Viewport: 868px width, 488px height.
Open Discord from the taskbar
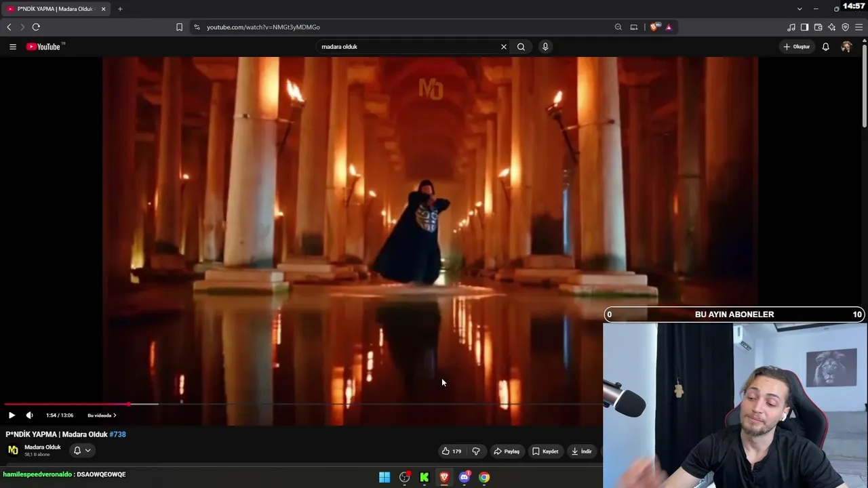(465, 477)
